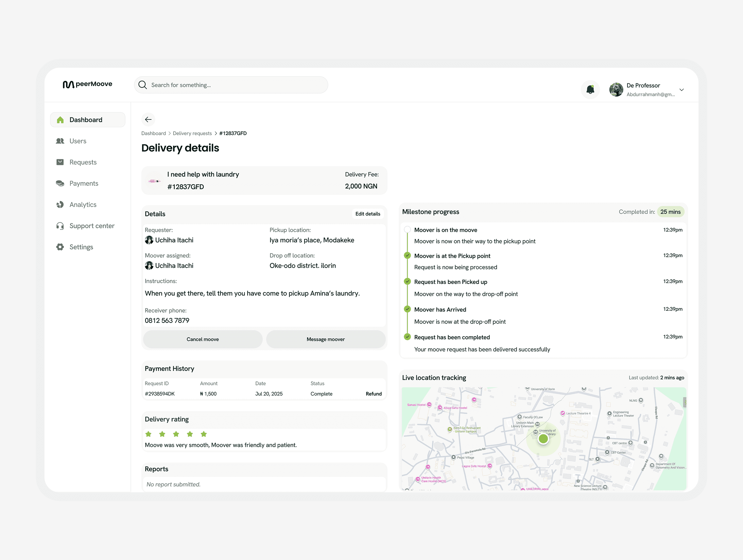This screenshot has height=560, width=743.
Task: Select the fifth delivery rating star
Action: (x=203, y=434)
